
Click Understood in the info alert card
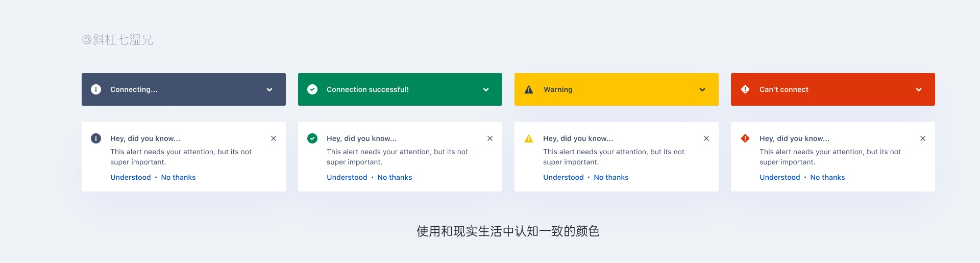(131, 177)
